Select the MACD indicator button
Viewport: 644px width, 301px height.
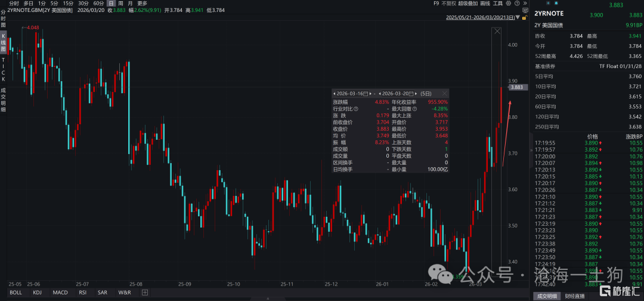point(60,293)
